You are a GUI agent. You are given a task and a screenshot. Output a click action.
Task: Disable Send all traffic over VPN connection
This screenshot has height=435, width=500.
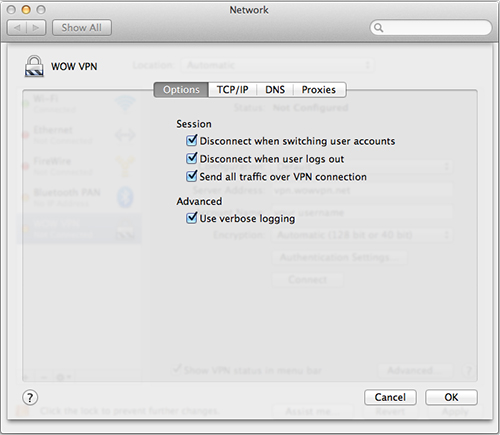192,176
